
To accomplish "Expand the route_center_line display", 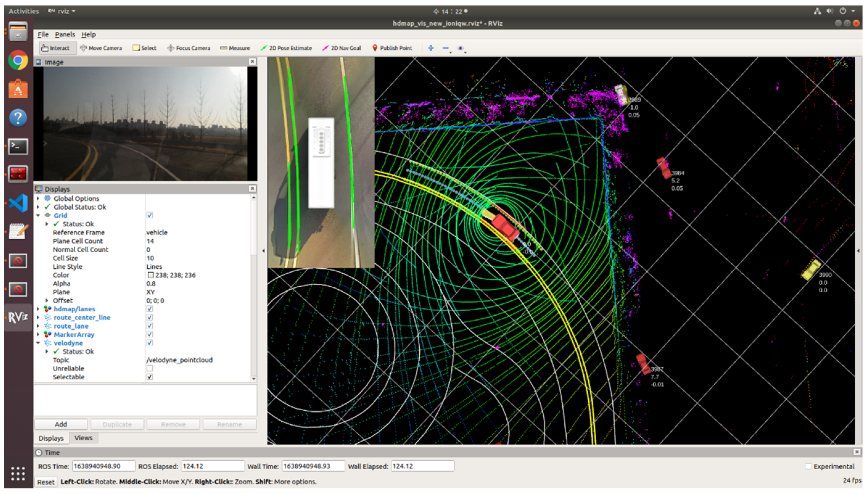I will pyautogui.click(x=38, y=318).
